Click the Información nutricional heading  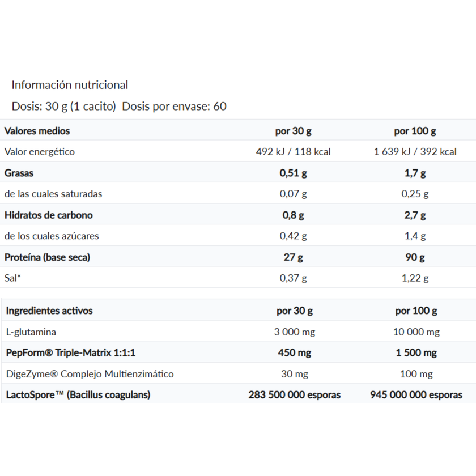tap(70, 85)
